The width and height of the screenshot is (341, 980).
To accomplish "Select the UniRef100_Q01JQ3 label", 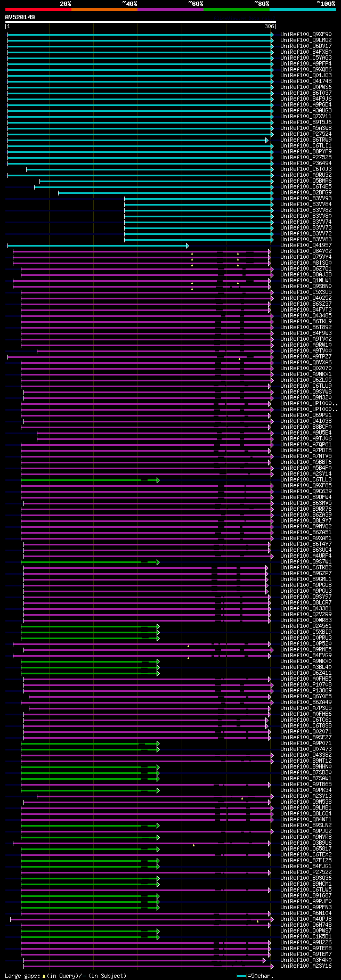I will 306,75.
